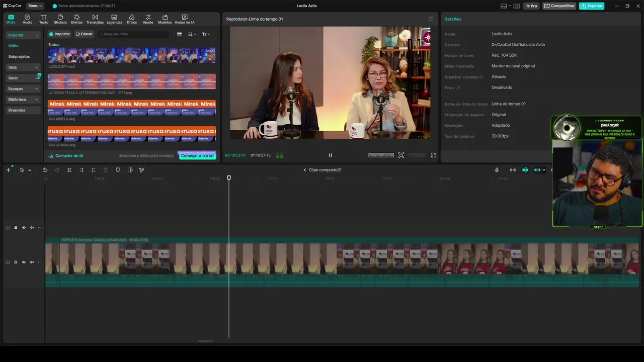Viewport: 644px width, 362px height.
Task: Click the player snapshot focus icon
Action: click(401, 155)
